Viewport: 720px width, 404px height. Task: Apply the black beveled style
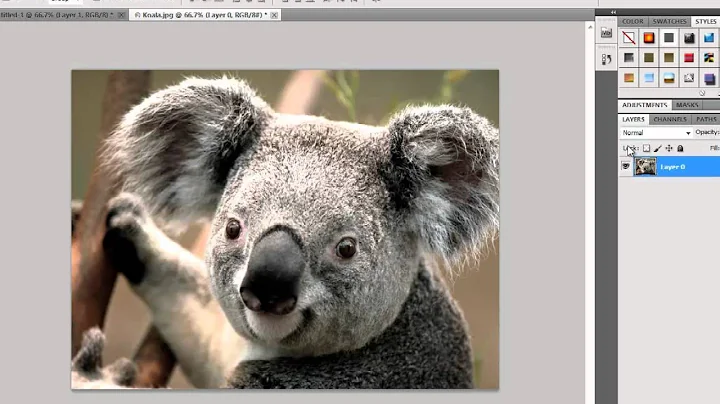tap(689, 38)
